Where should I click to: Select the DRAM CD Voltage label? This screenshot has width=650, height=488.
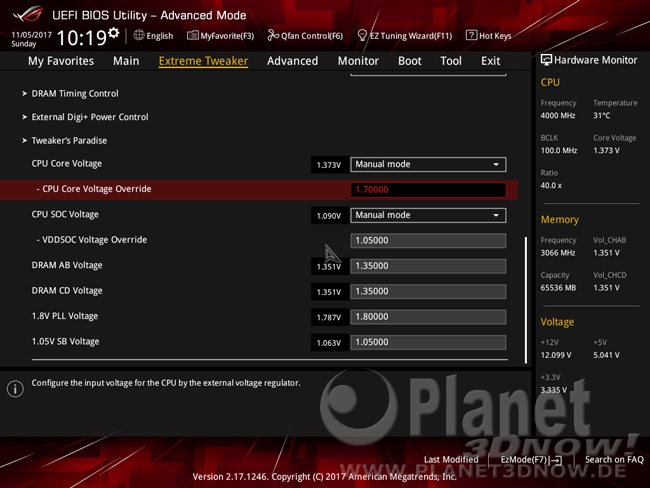point(67,291)
